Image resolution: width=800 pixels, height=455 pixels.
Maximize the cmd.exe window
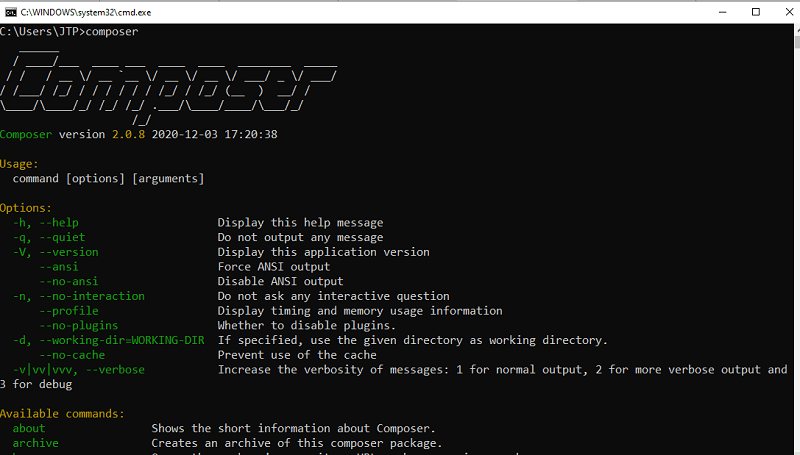click(756, 12)
